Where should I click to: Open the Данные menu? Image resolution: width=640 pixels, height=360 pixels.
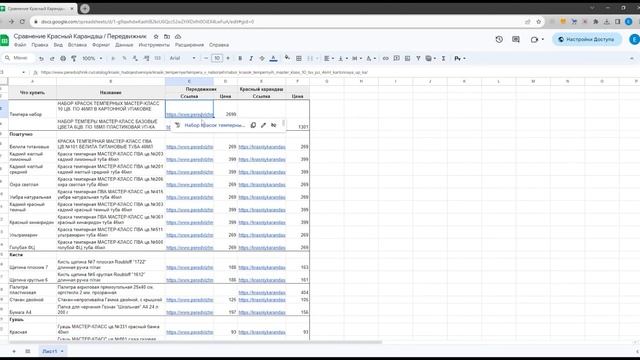124,45
